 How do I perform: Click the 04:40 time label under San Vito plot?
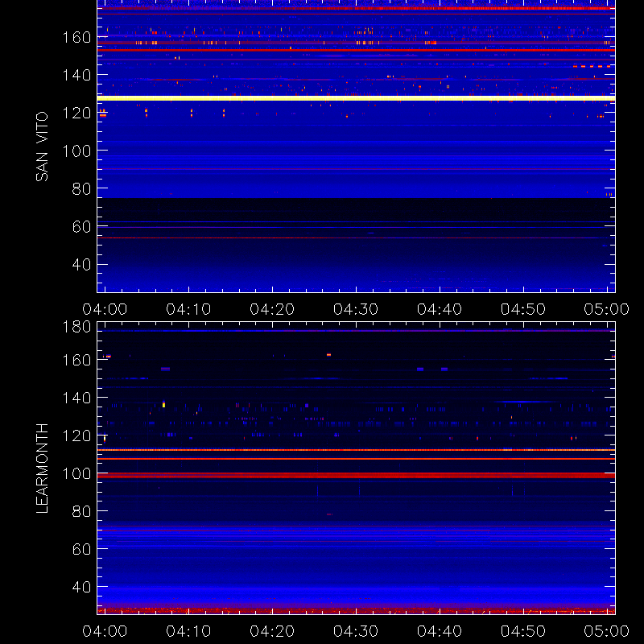pyautogui.click(x=440, y=309)
